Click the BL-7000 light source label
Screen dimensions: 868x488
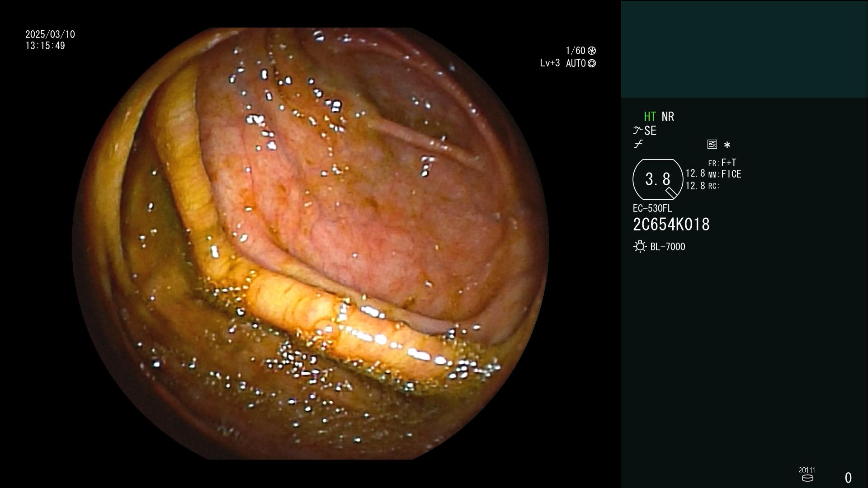[668, 247]
